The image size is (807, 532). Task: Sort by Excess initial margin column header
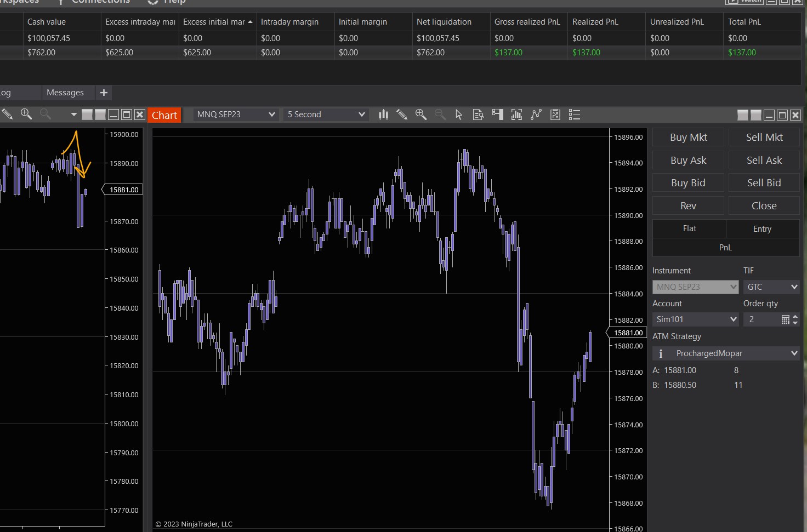214,22
